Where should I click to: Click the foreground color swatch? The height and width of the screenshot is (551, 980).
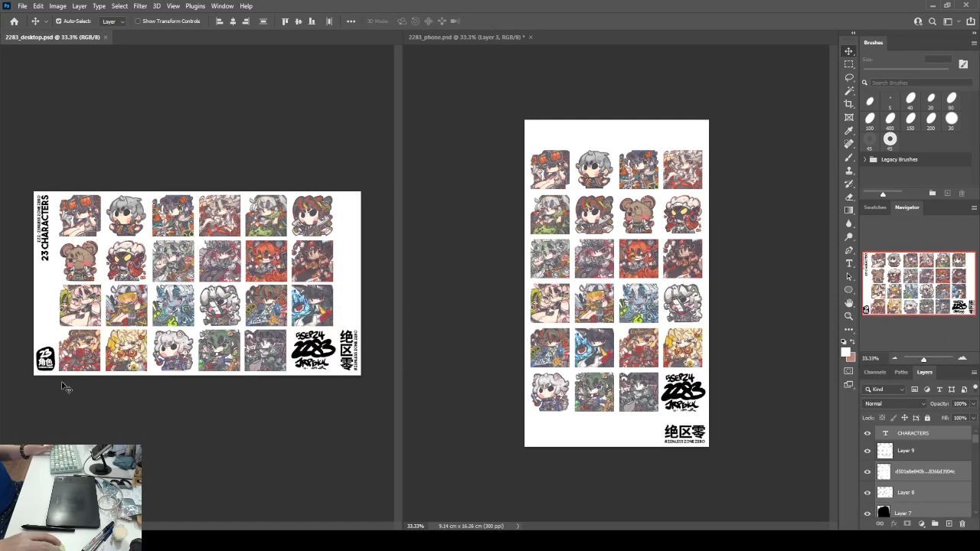845,352
